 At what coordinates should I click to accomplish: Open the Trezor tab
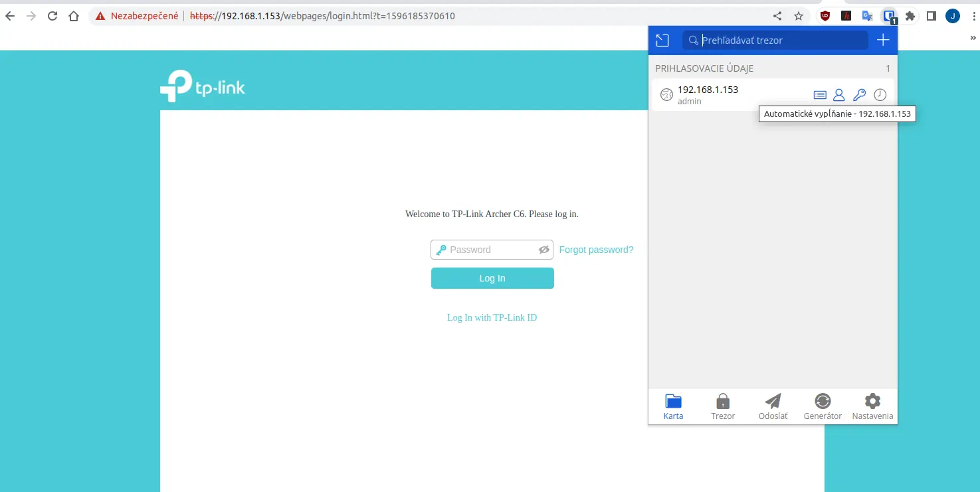(723, 406)
